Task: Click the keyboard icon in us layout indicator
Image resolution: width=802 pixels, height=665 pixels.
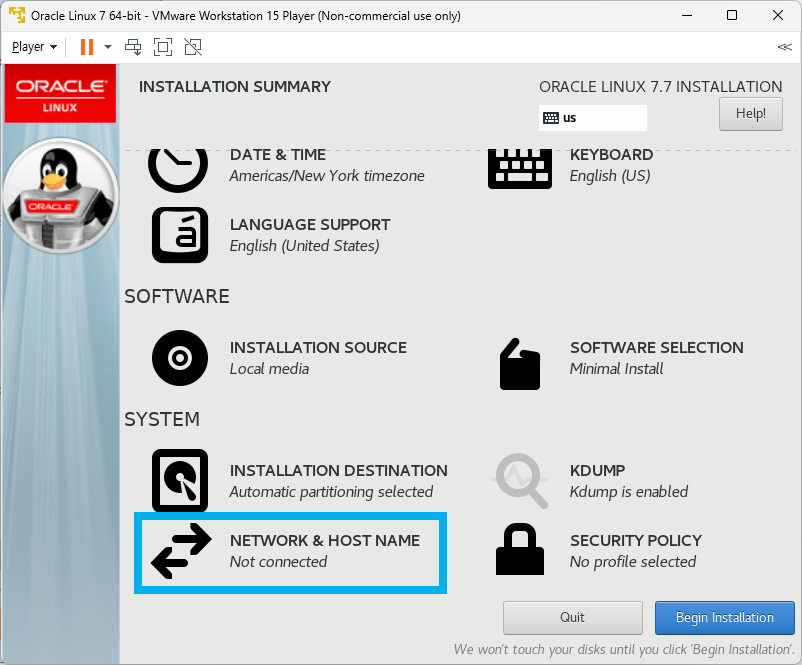Action: [x=551, y=118]
